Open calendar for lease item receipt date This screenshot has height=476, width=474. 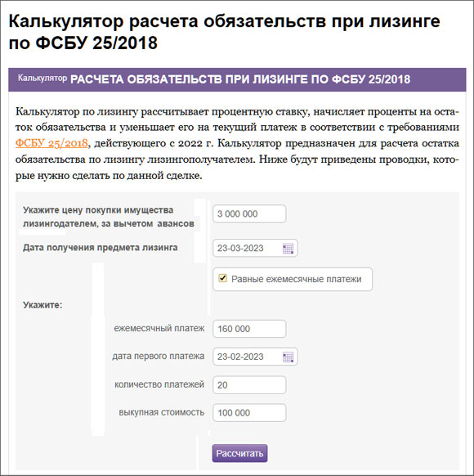pyautogui.click(x=288, y=249)
